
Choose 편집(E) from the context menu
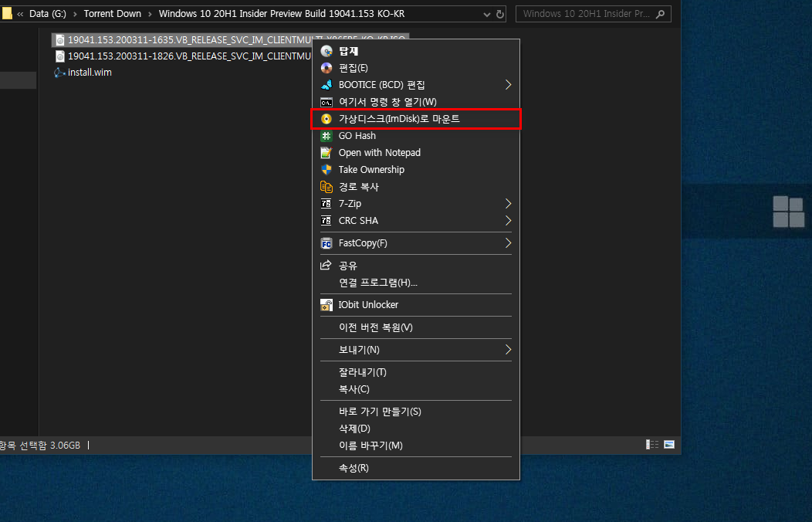[416, 68]
